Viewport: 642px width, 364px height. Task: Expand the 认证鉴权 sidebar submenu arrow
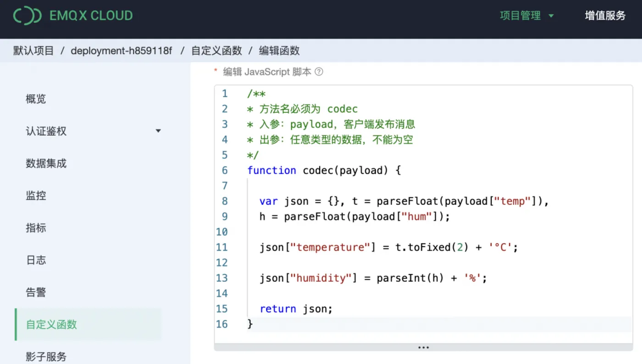158,131
